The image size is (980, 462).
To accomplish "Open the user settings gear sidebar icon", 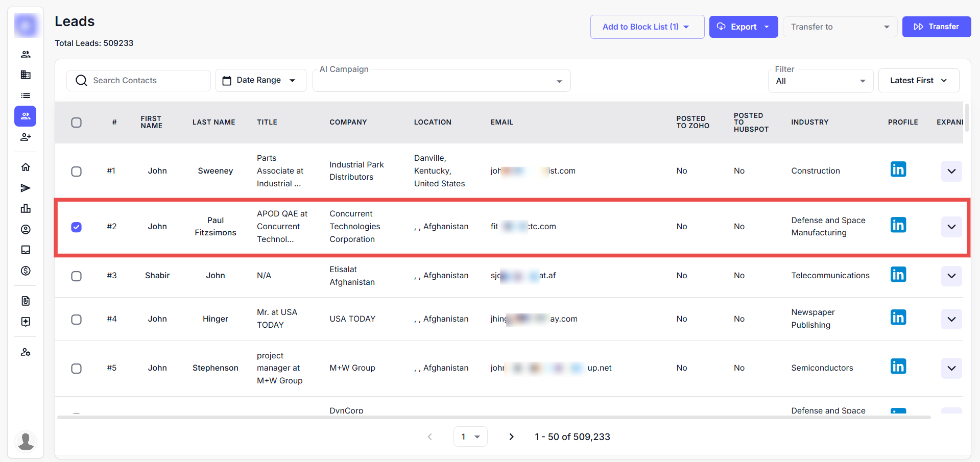I will click(26, 352).
